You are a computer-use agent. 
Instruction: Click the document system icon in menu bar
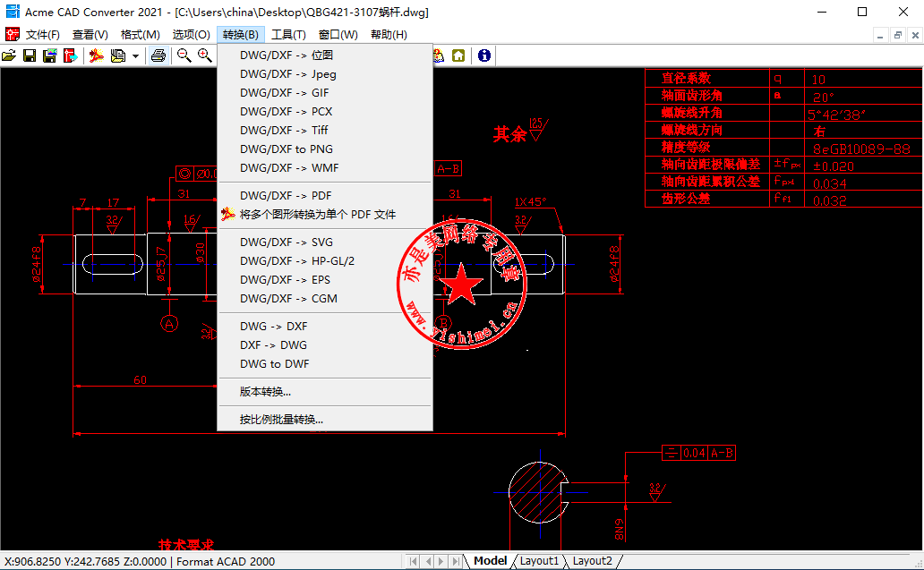click(x=13, y=34)
